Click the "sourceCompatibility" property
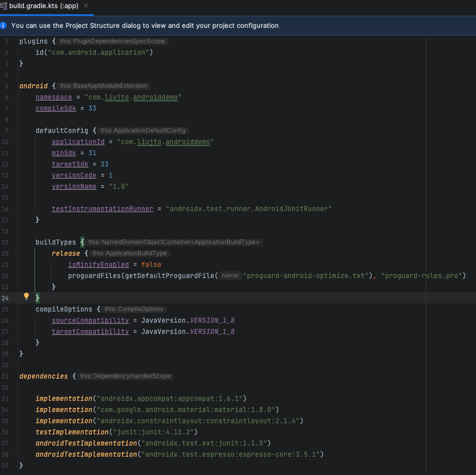This screenshot has width=476, height=475. click(x=90, y=320)
